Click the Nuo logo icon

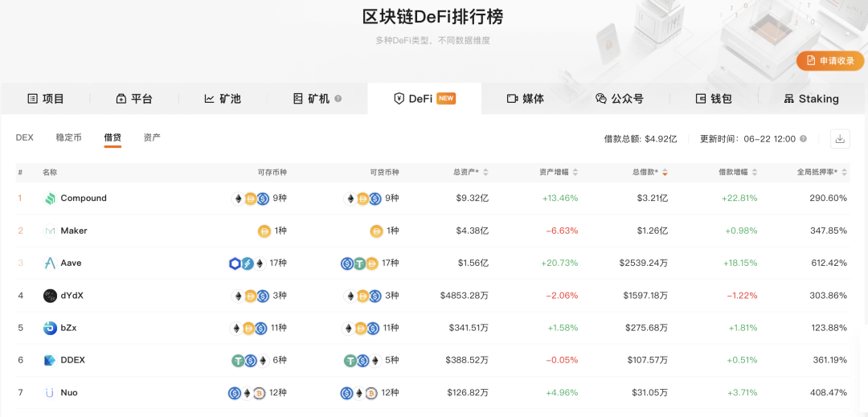pyautogui.click(x=50, y=393)
